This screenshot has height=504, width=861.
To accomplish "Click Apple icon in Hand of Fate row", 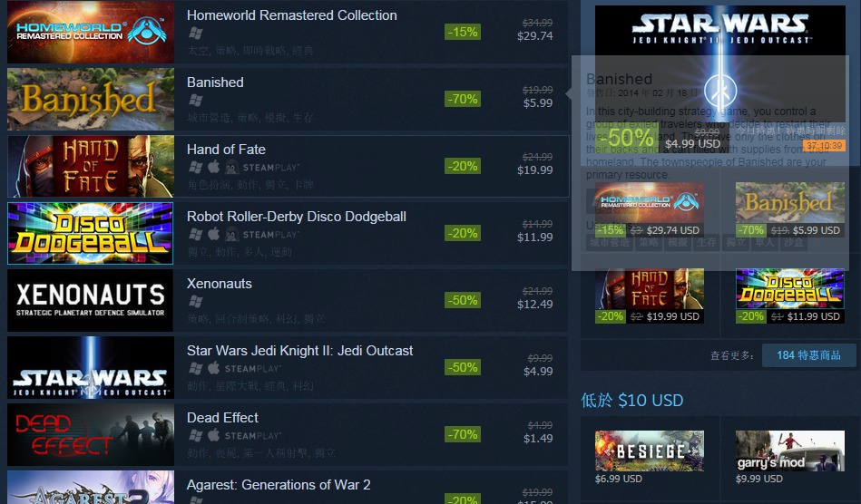I will pyautogui.click(x=214, y=167).
